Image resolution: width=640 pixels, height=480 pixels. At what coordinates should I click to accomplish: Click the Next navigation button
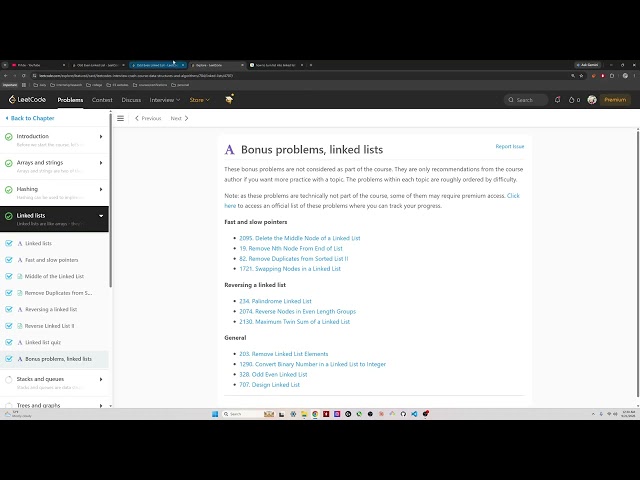coord(180,118)
